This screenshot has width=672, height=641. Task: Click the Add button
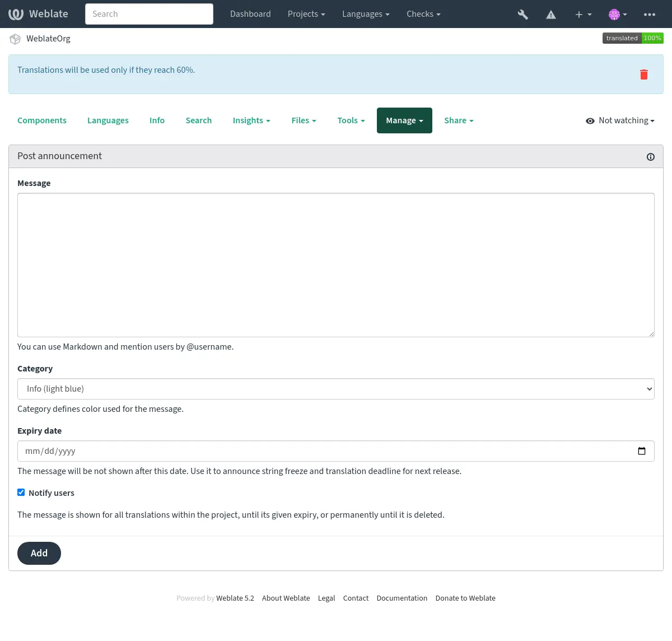point(39,553)
